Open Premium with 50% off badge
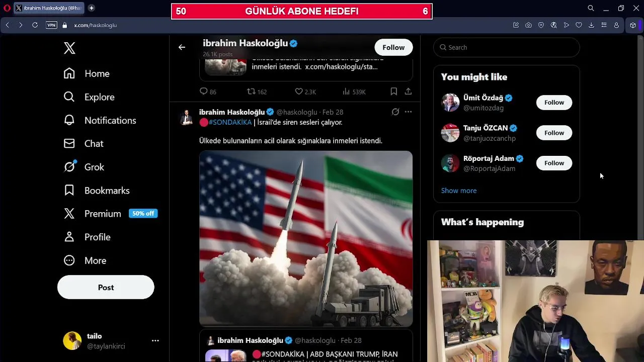The image size is (644, 362). 111,214
